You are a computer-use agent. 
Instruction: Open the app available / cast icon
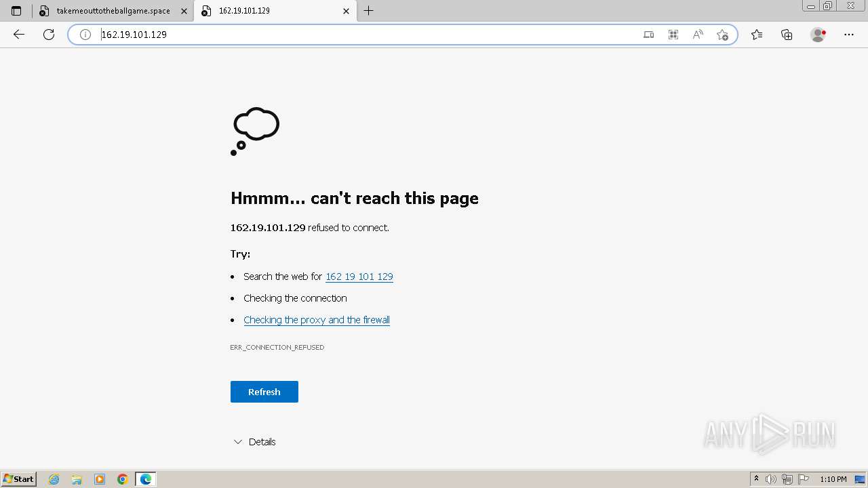[649, 35]
